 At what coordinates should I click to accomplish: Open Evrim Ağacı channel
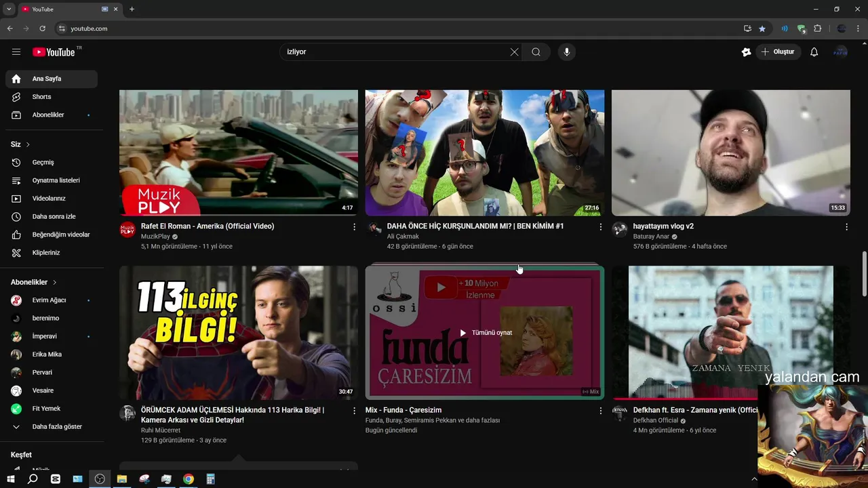pos(52,300)
